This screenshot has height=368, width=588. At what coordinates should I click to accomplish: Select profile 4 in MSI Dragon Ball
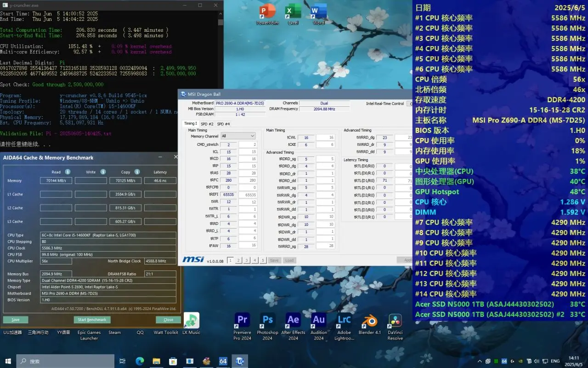255,260
